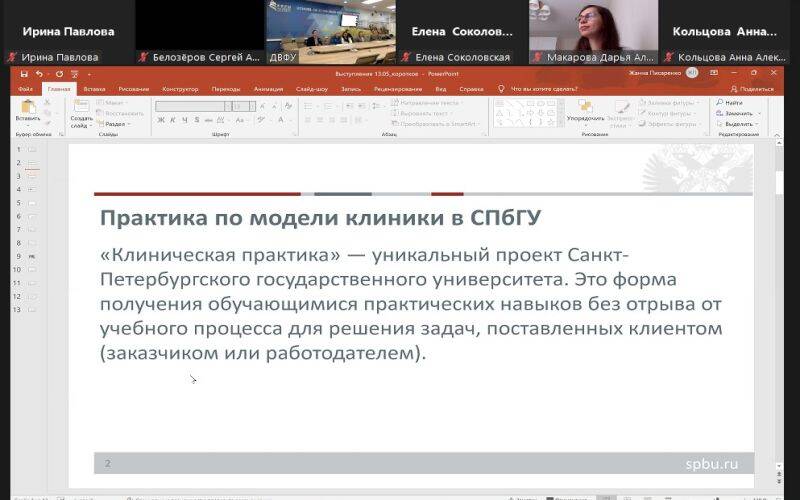Click Заливка фигуры (Shape Fill) button

pyautogui.click(x=669, y=103)
